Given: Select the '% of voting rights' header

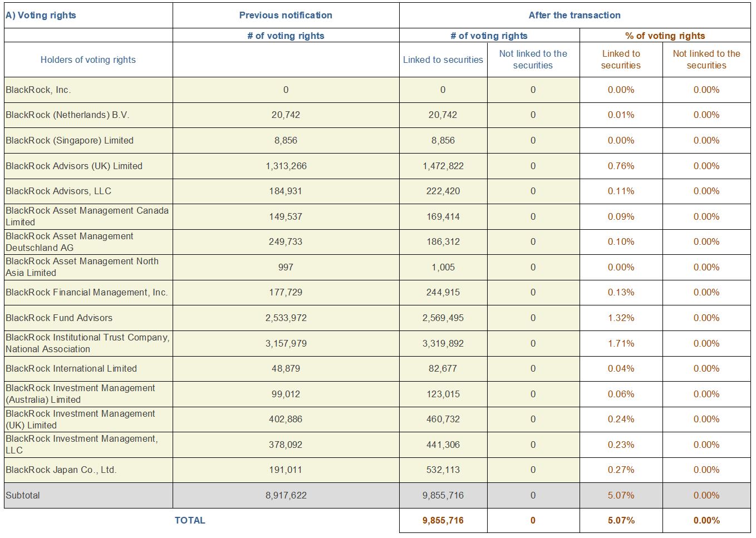Looking at the screenshot, I should click(665, 36).
